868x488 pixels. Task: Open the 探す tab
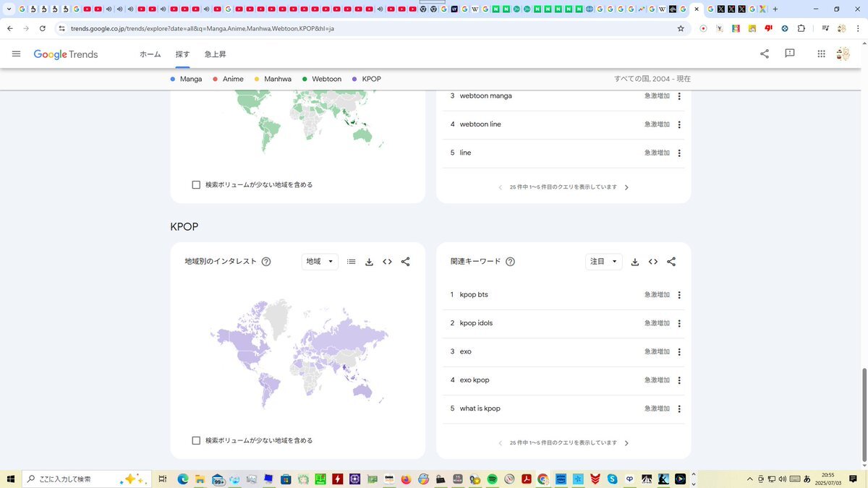coord(182,54)
